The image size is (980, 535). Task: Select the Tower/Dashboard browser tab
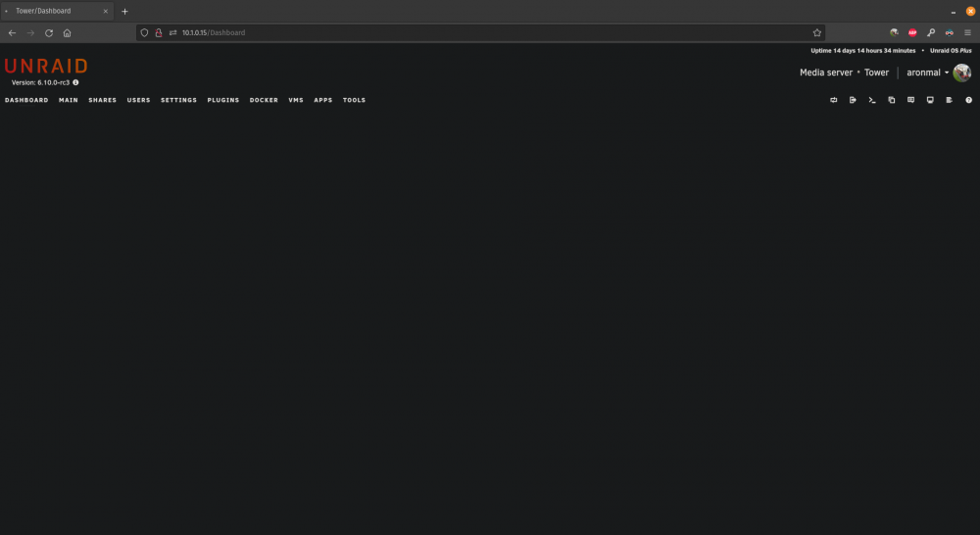coord(57,11)
